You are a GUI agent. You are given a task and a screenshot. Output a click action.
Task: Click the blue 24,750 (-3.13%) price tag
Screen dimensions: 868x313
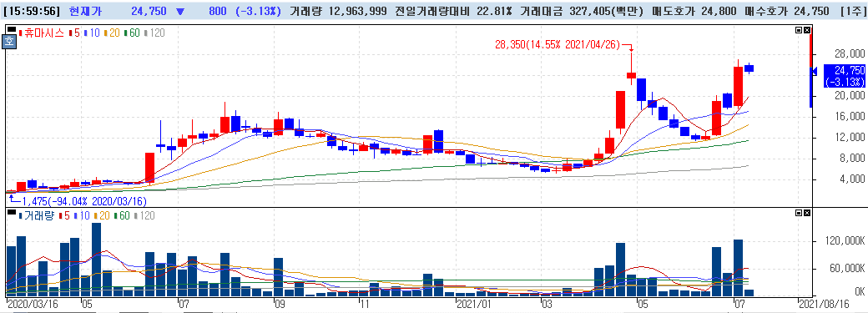point(844,76)
